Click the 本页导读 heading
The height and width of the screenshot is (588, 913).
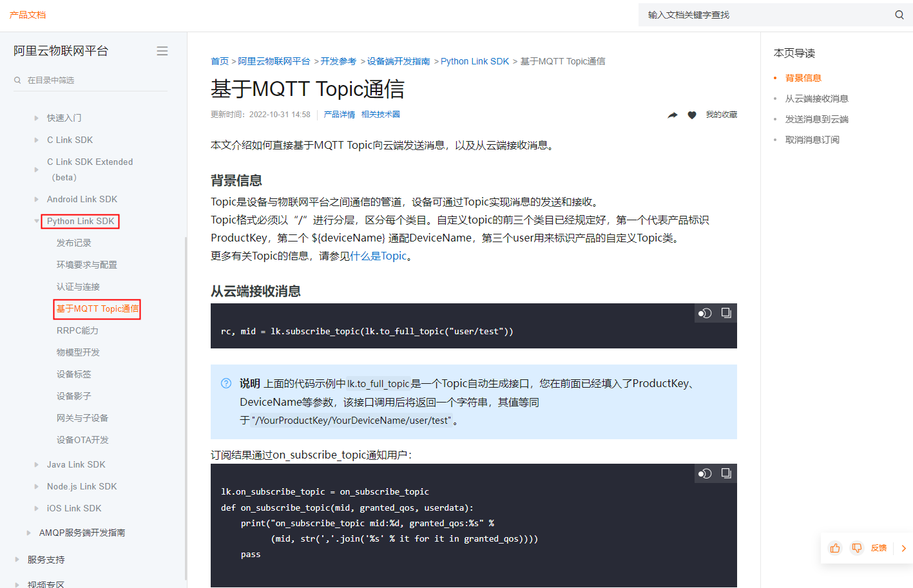tap(794, 53)
